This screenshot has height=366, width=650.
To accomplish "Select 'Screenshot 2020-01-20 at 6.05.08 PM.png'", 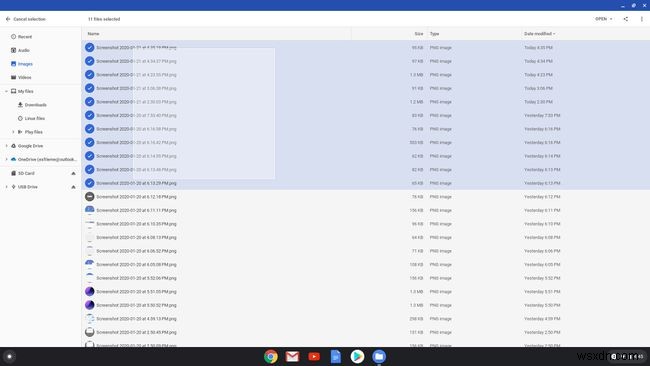I will coord(136,264).
